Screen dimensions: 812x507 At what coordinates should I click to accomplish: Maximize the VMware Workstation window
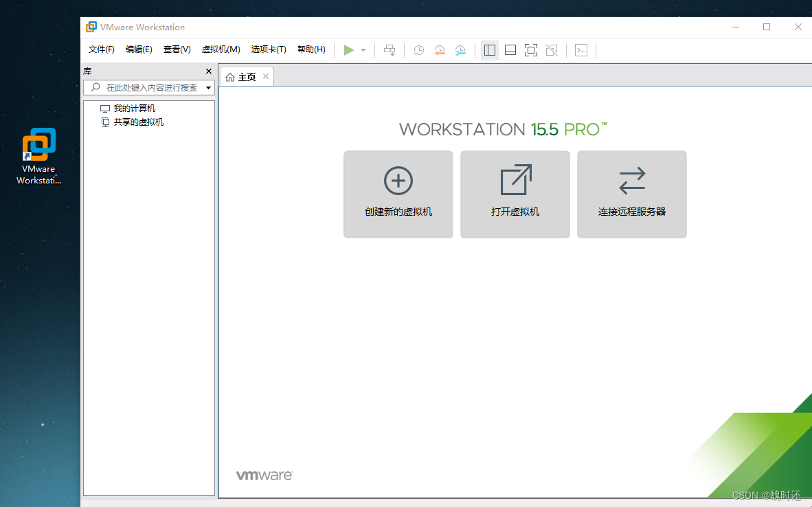click(767, 27)
